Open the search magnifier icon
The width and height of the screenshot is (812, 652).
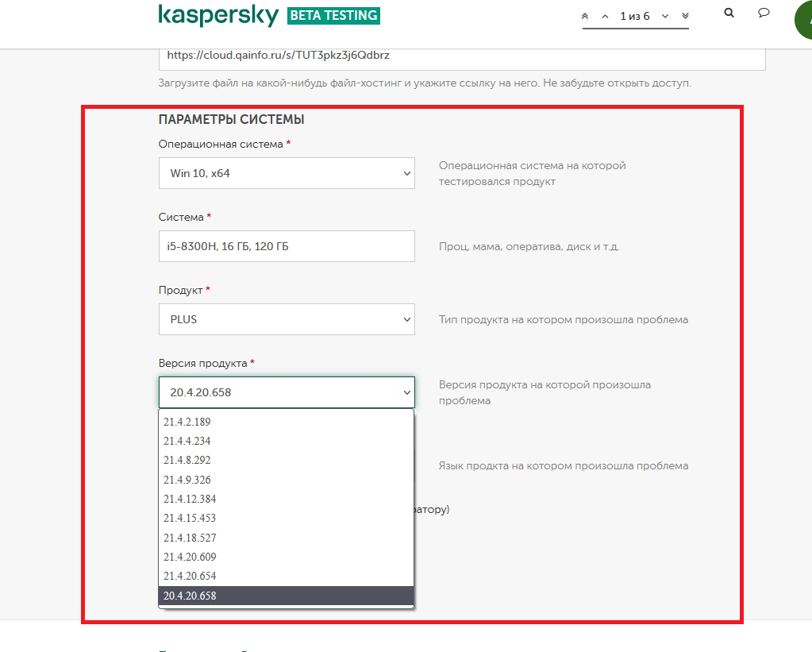tap(729, 13)
